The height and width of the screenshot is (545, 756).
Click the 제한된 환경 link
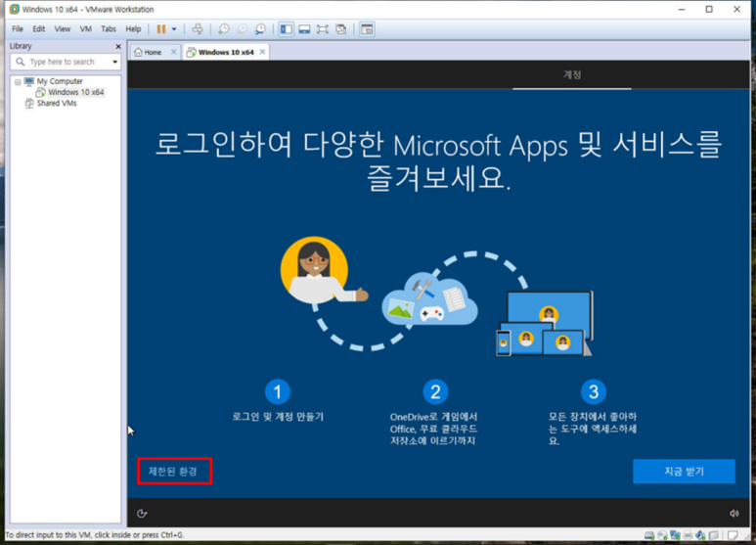[172, 472]
